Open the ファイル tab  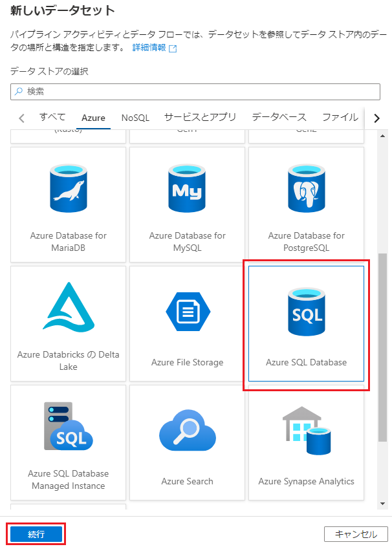click(x=340, y=117)
